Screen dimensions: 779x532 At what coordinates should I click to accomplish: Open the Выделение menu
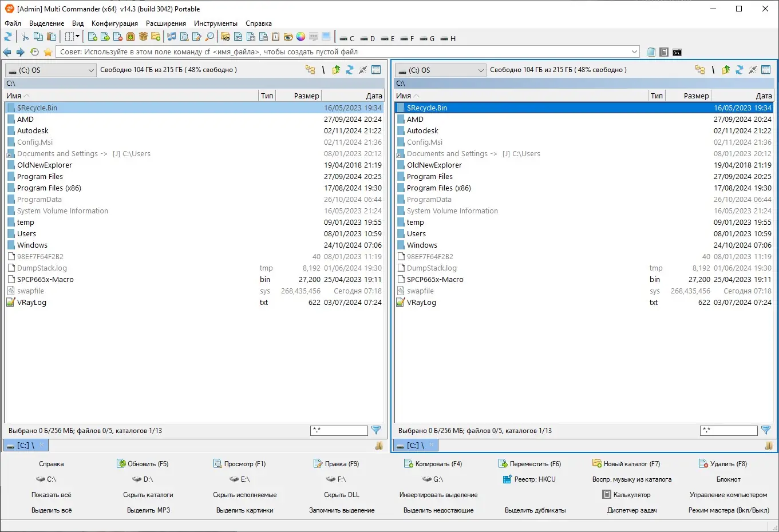[x=46, y=23]
